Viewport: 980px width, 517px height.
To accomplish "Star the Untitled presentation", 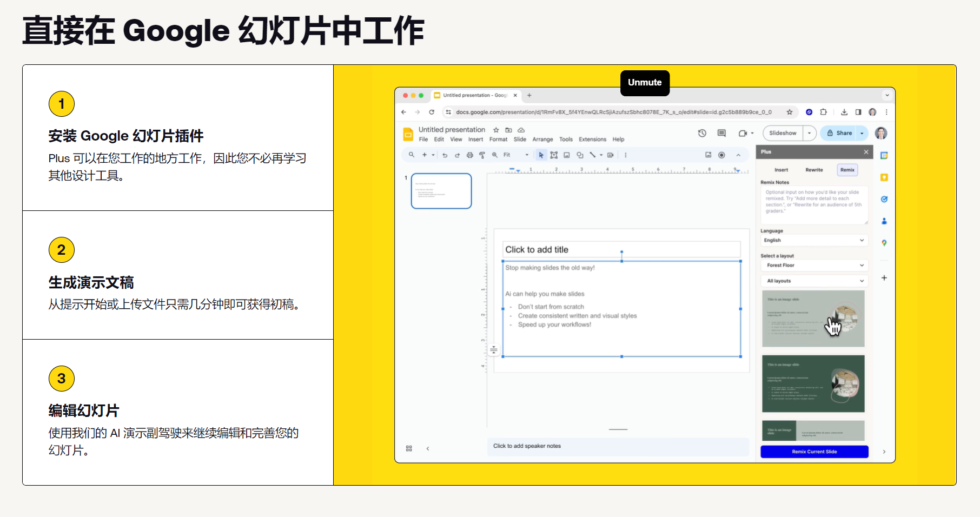I will (x=496, y=130).
